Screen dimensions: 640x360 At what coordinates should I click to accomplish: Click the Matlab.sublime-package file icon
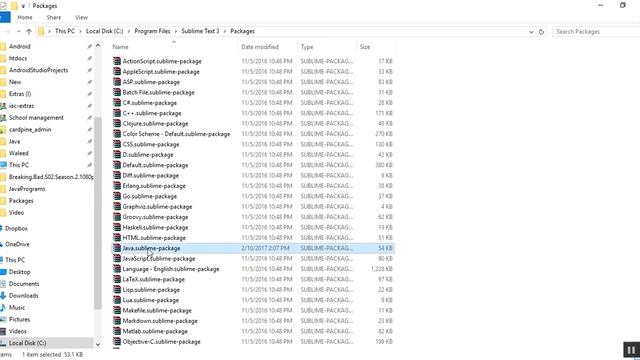(x=117, y=331)
